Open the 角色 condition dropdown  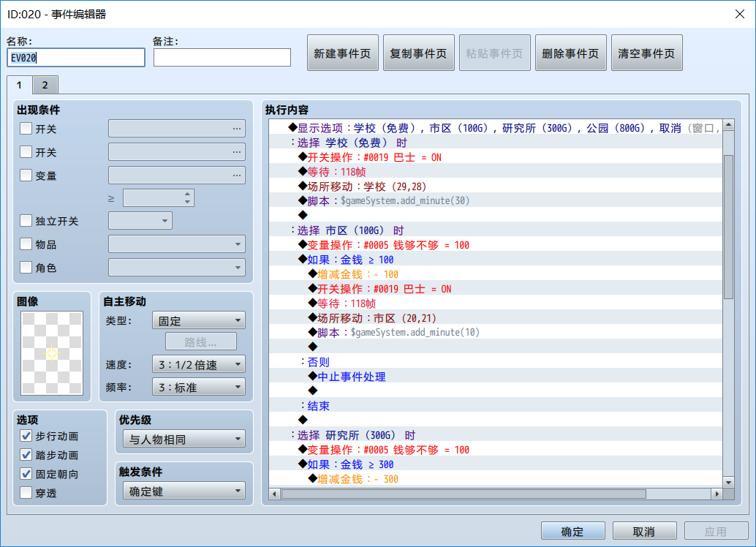click(177, 267)
